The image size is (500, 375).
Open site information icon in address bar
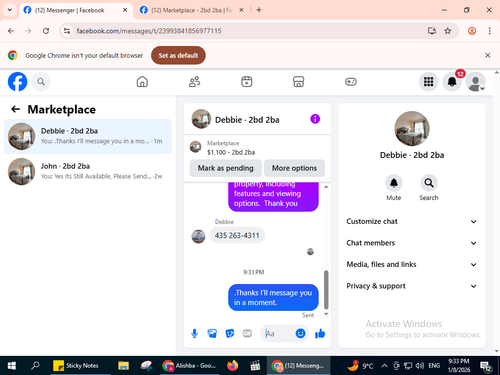tap(67, 31)
